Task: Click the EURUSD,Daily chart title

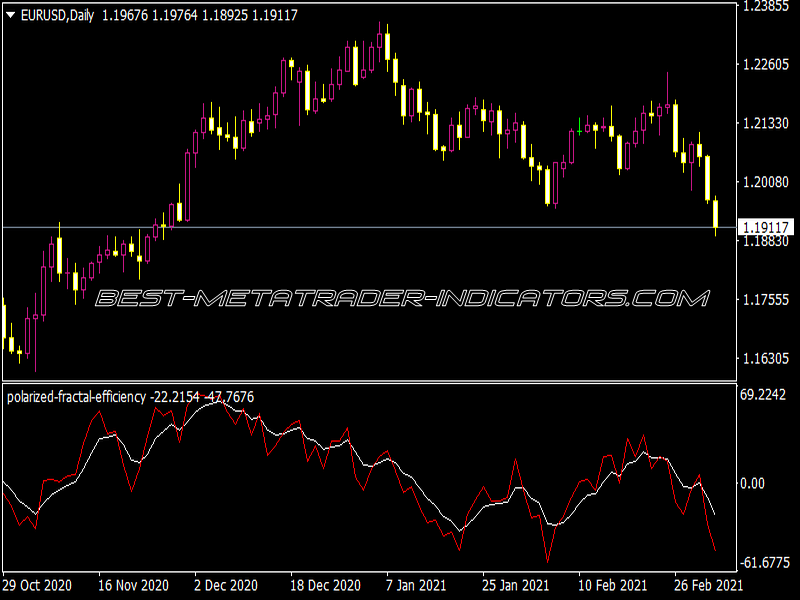Action: [57, 15]
